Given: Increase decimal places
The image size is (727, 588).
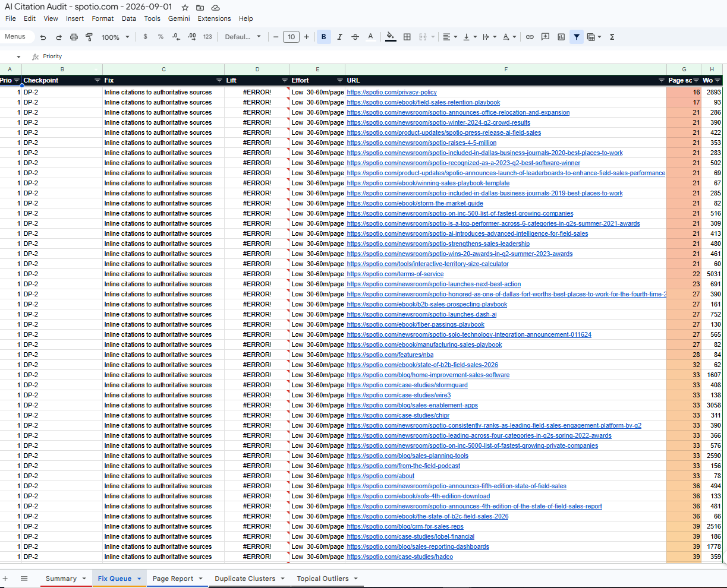Looking at the screenshot, I should click(x=191, y=37).
